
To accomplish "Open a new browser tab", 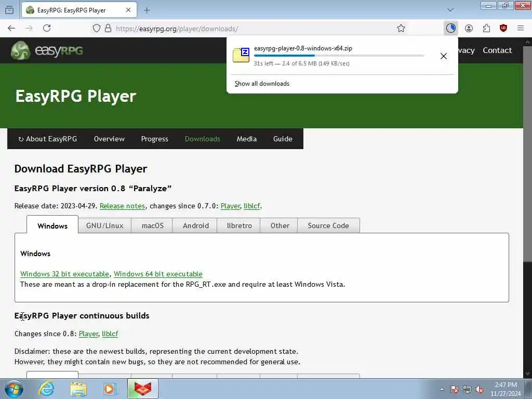I will (x=147, y=10).
